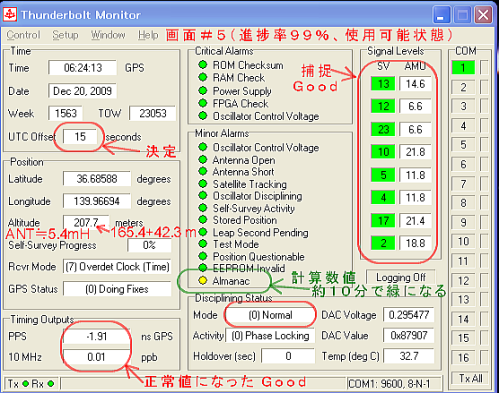The width and height of the screenshot is (499, 393).
Task: Click the Power Supply alarm indicator
Action: click(203, 90)
